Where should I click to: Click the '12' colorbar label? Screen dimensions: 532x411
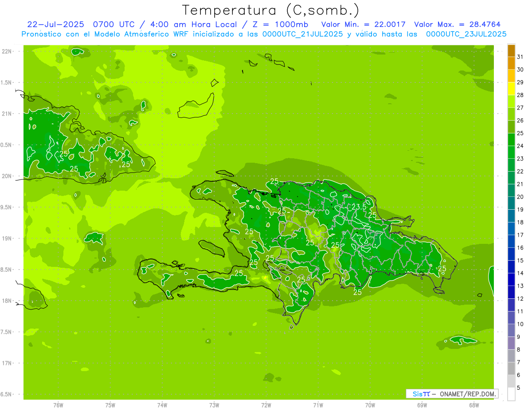point(520,299)
